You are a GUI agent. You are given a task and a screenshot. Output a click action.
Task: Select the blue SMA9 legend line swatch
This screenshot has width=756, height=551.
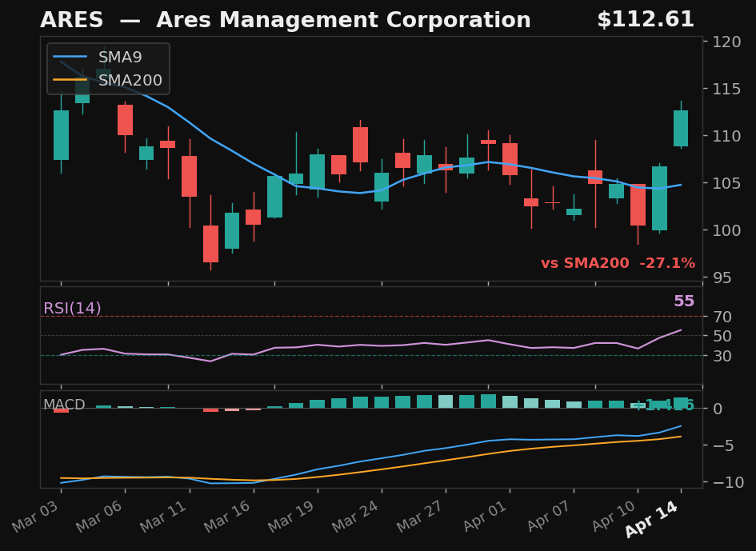[x=68, y=57]
